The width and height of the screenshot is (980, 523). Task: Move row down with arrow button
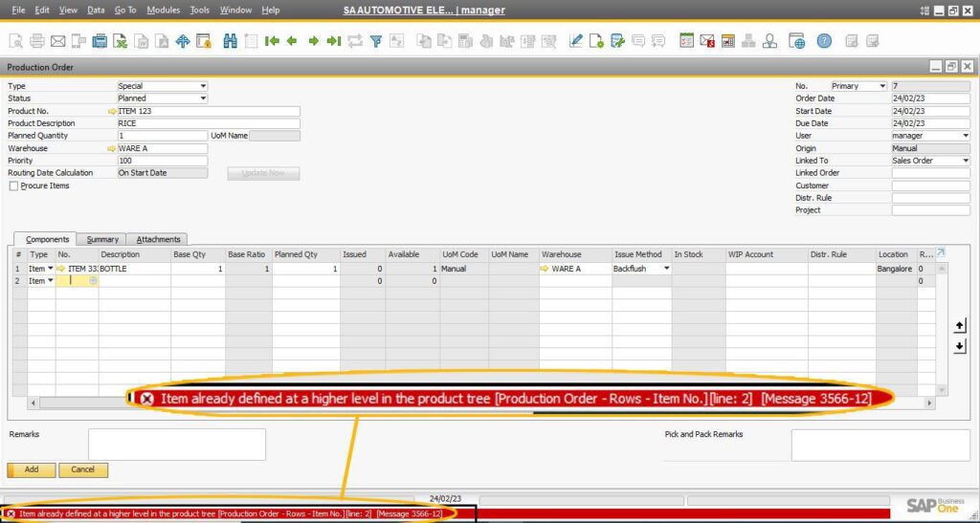(x=960, y=346)
